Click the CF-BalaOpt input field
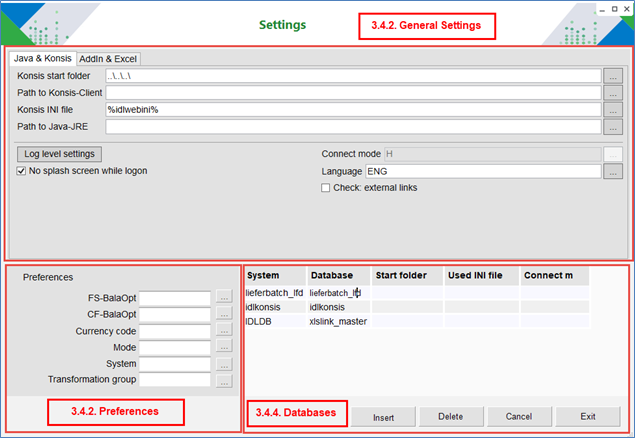Viewport: 635px width, 438px height. [x=175, y=315]
